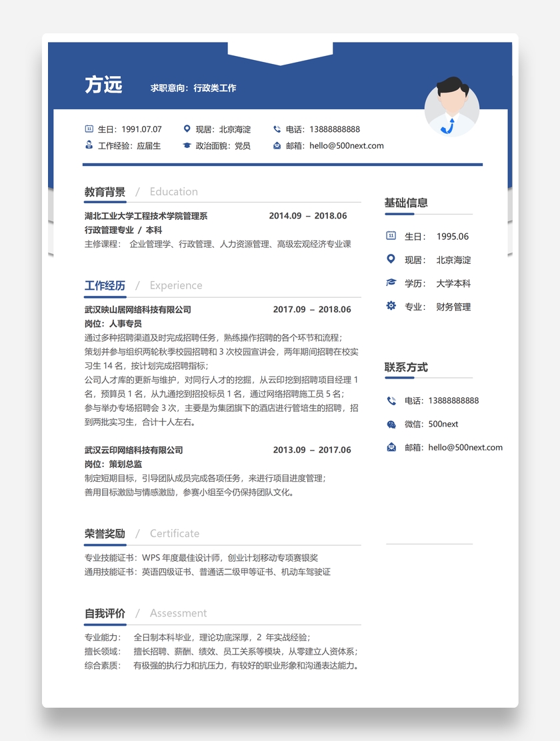Click the calendar icon beside 生日: 1995.06

tap(391, 236)
